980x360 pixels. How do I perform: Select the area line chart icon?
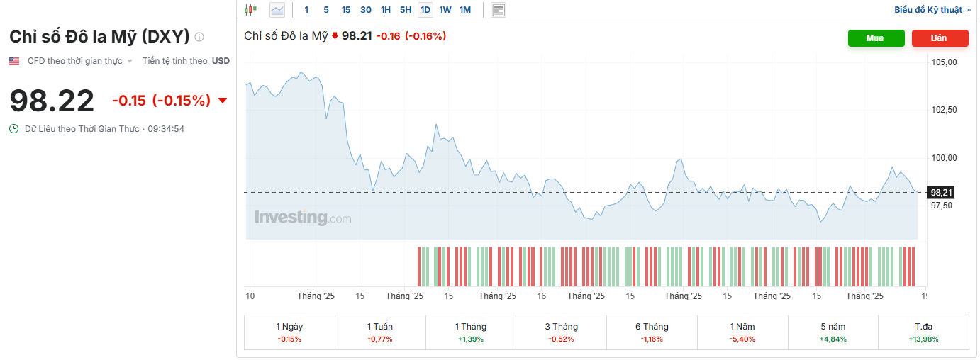277,10
